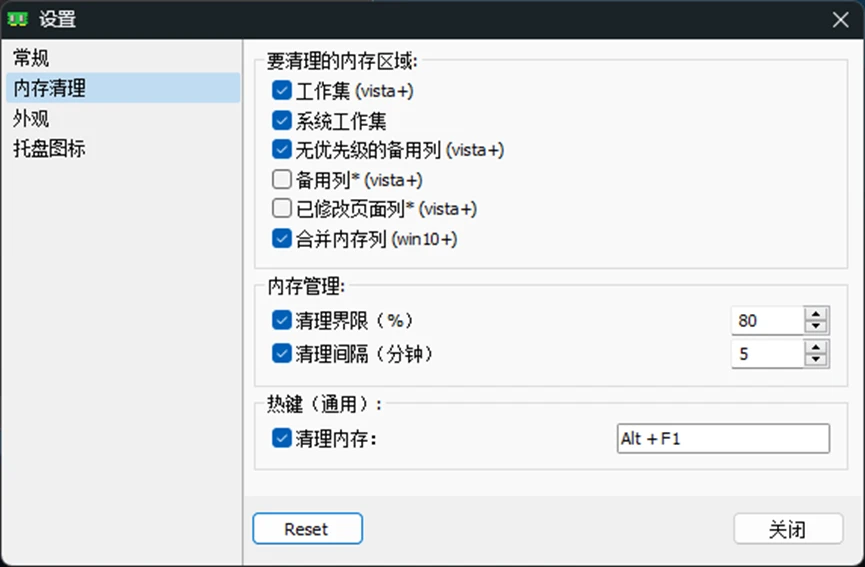Uncheck the 工作集 (vista+) checkbox
Viewport: 865px width, 567px height.
[282, 90]
